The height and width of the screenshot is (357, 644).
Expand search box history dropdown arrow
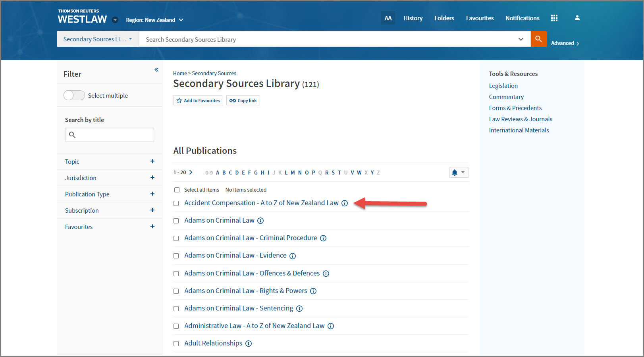tap(521, 39)
